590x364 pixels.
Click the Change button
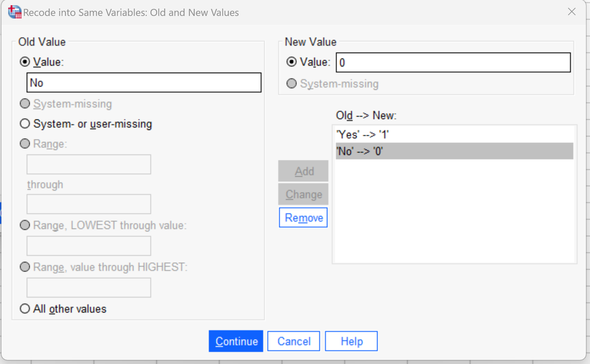pyautogui.click(x=303, y=194)
